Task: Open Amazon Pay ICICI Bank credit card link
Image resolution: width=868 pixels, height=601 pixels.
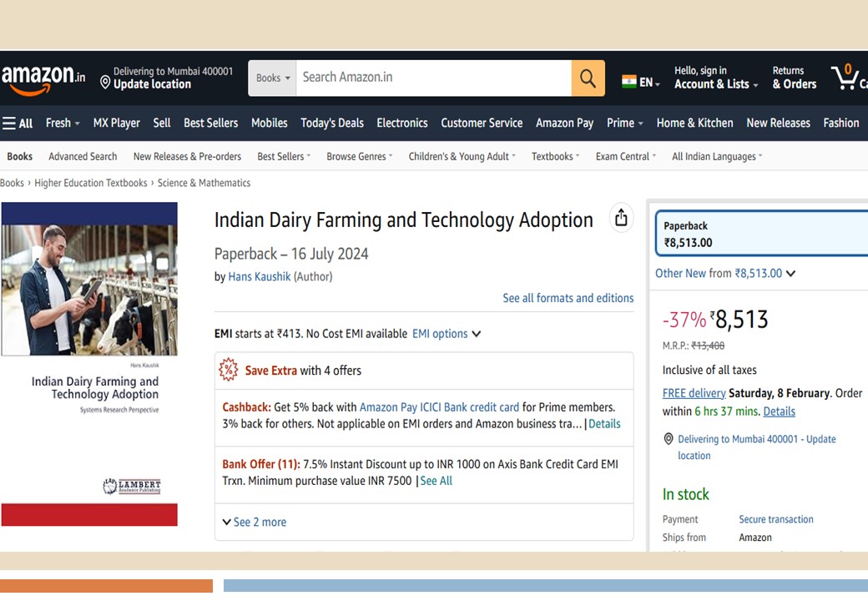Action: pos(440,407)
